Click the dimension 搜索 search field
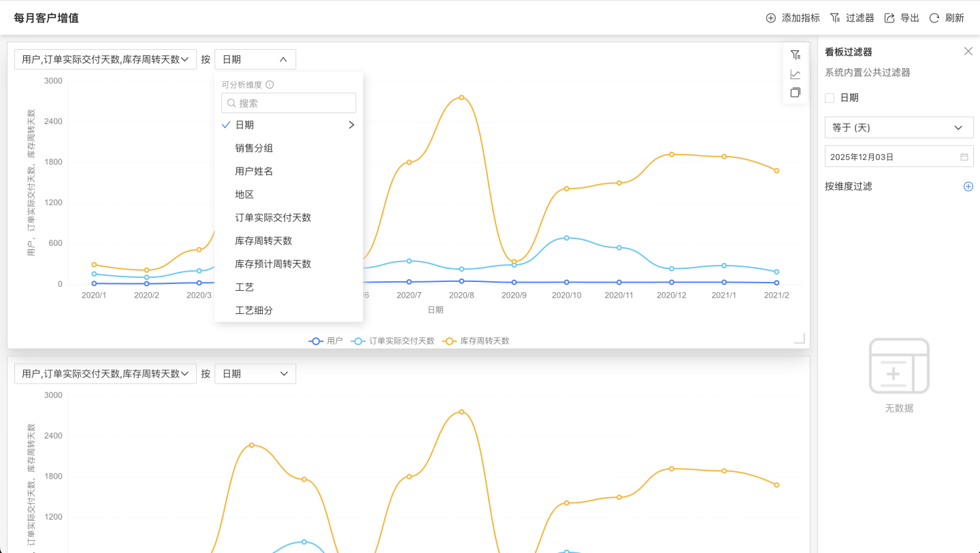Viewport: 980px width, 553px height. pos(289,104)
